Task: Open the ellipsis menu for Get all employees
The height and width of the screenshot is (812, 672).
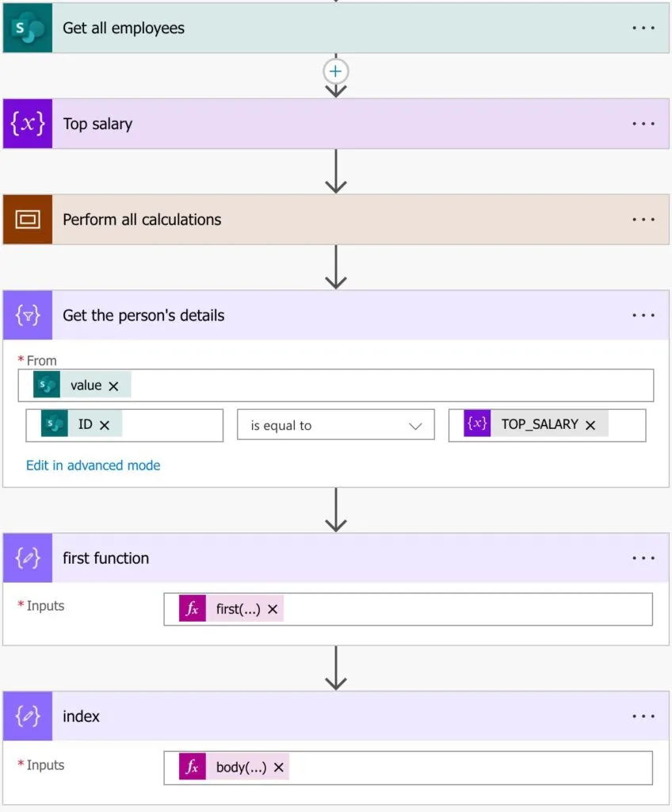Action: tap(643, 28)
